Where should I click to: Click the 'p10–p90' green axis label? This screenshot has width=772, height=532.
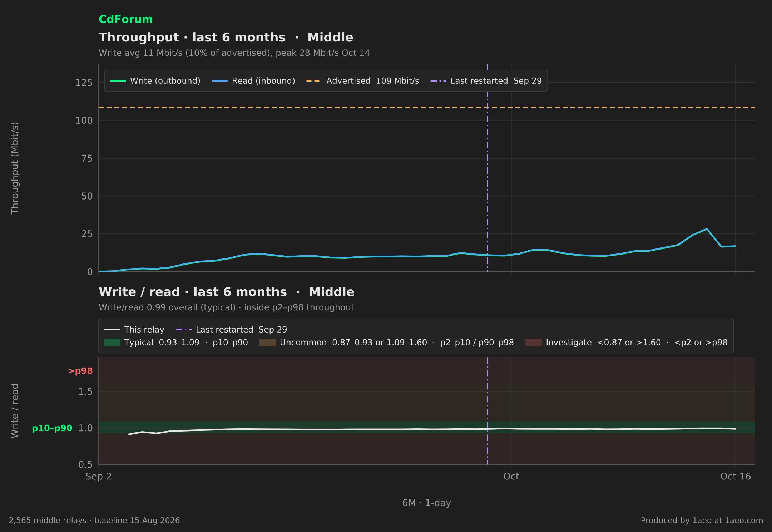(52, 428)
